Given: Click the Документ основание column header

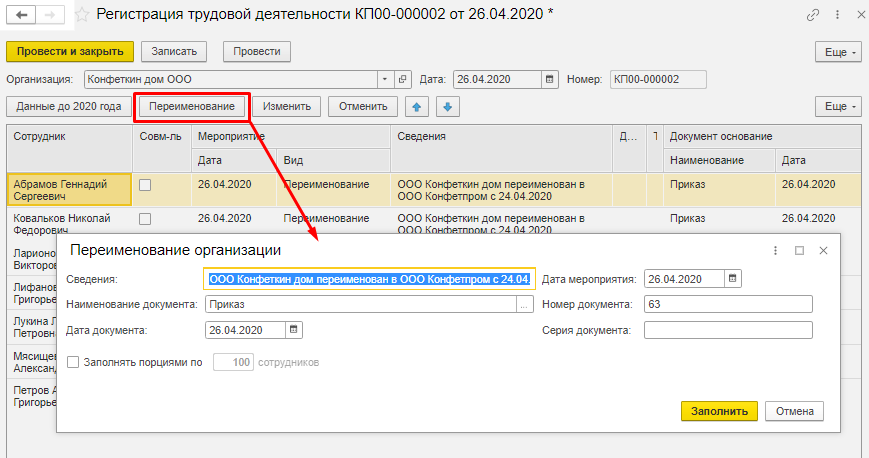Looking at the screenshot, I should pyautogui.click(x=762, y=136).
